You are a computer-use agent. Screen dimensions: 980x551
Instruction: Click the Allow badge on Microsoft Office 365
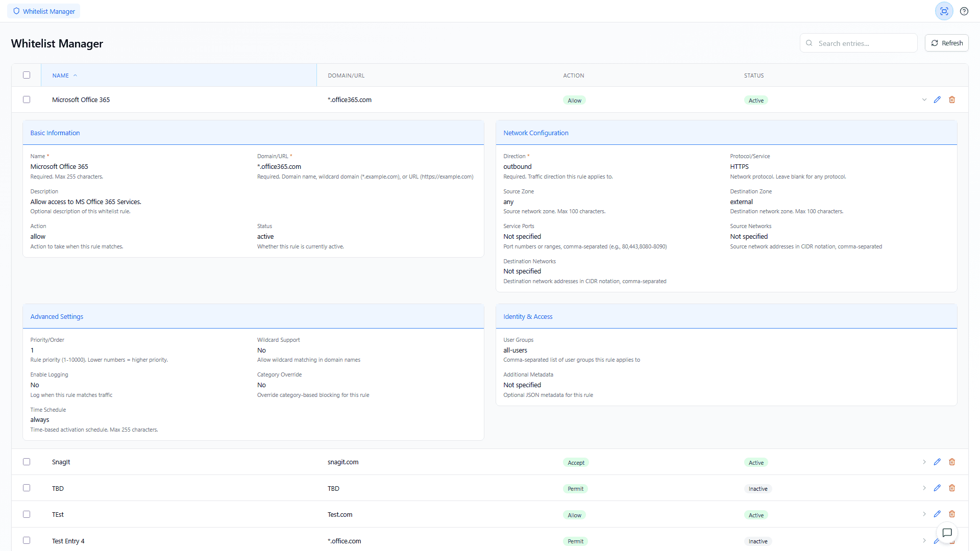574,100
